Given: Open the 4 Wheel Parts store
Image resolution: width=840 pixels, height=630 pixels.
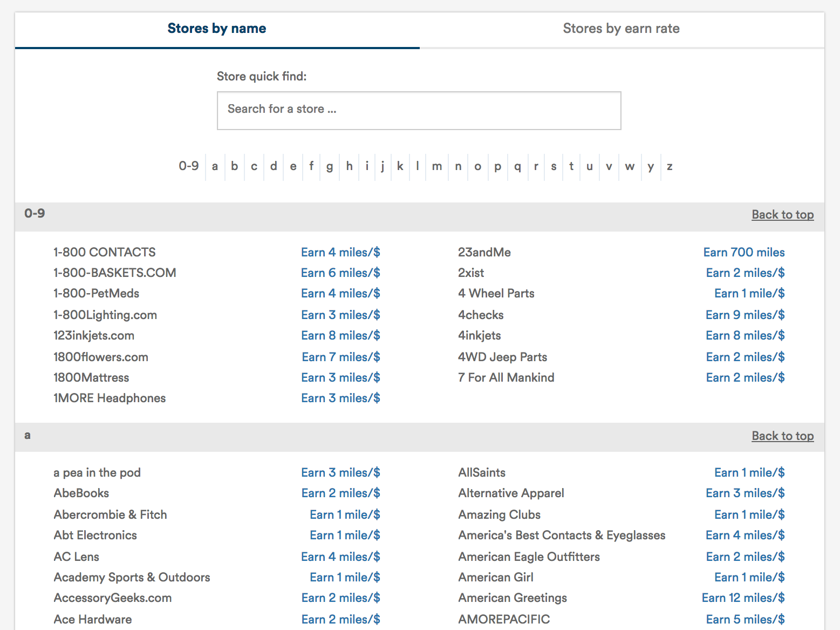Looking at the screenshot, I should 496,293.
